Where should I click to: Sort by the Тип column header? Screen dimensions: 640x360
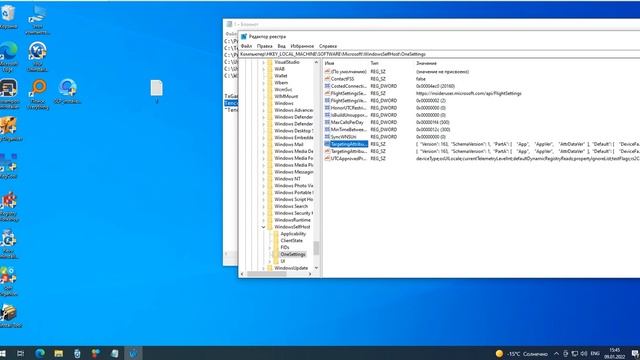click(x=374, y=63)
